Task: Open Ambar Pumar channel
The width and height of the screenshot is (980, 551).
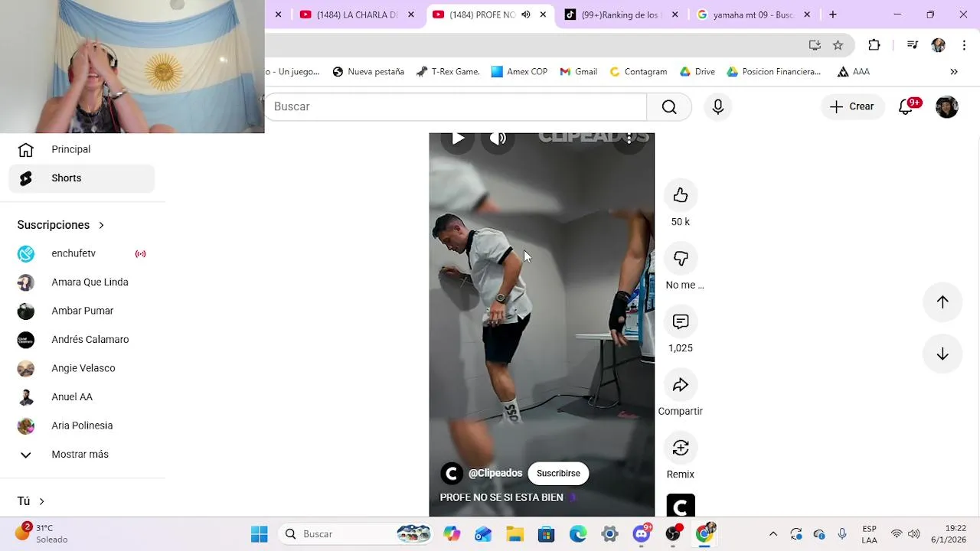Action: tap(82, 311)
